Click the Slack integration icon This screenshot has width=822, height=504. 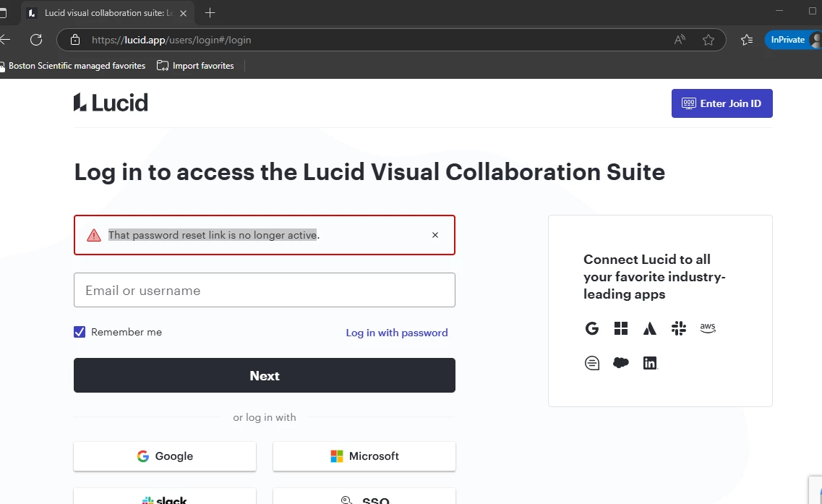coord(678,328)
